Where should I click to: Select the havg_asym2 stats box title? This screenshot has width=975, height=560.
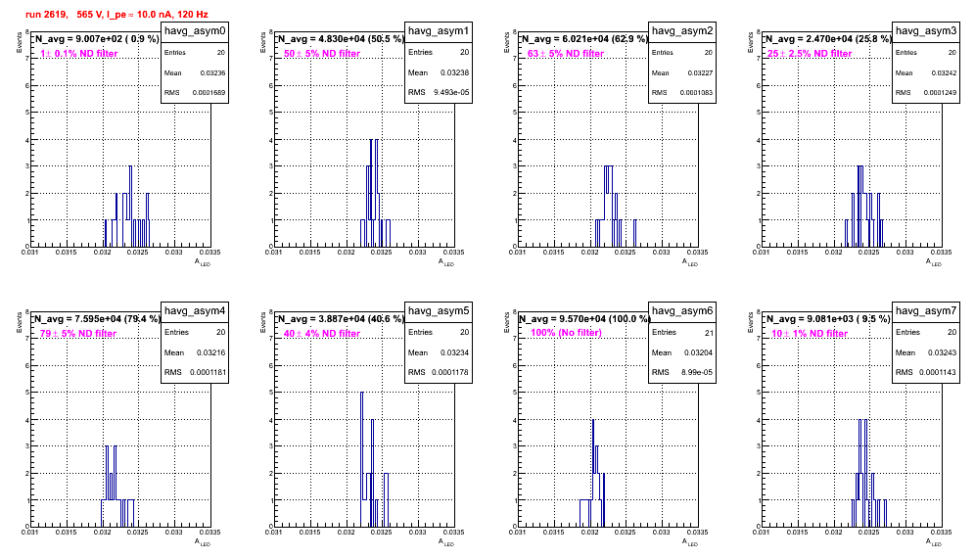click(682, 31)
